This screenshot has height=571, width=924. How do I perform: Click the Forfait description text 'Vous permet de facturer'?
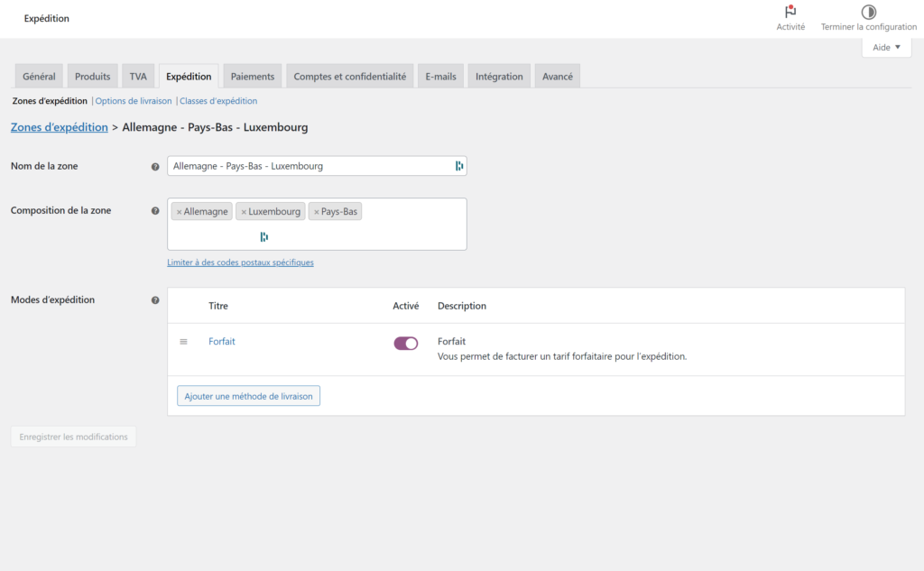[562, 356]
